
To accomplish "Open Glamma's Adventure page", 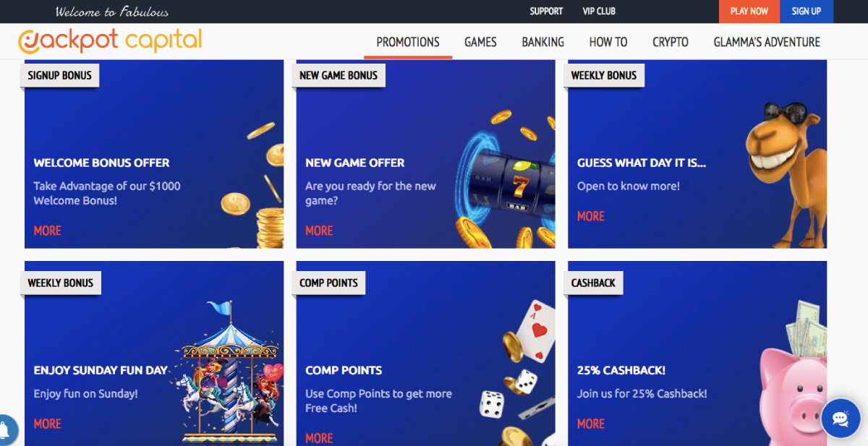I will point(767,42).
